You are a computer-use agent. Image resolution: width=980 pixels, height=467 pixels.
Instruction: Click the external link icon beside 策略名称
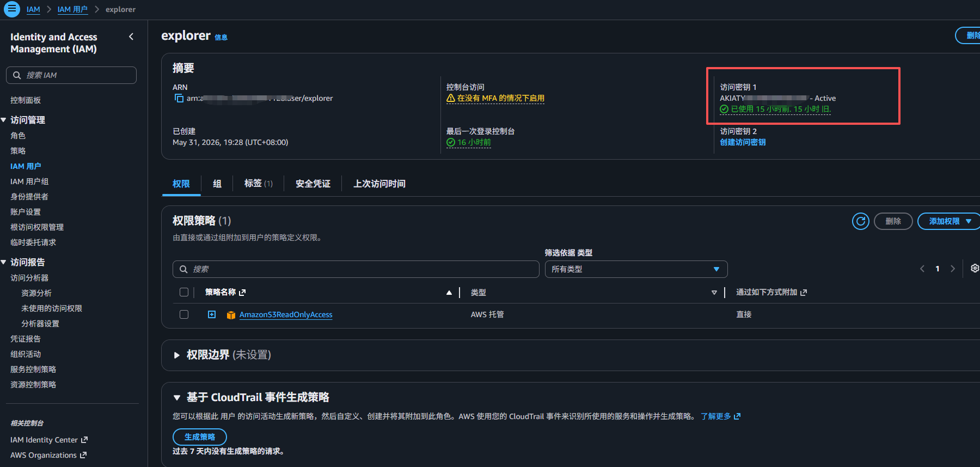coord(242,293)
